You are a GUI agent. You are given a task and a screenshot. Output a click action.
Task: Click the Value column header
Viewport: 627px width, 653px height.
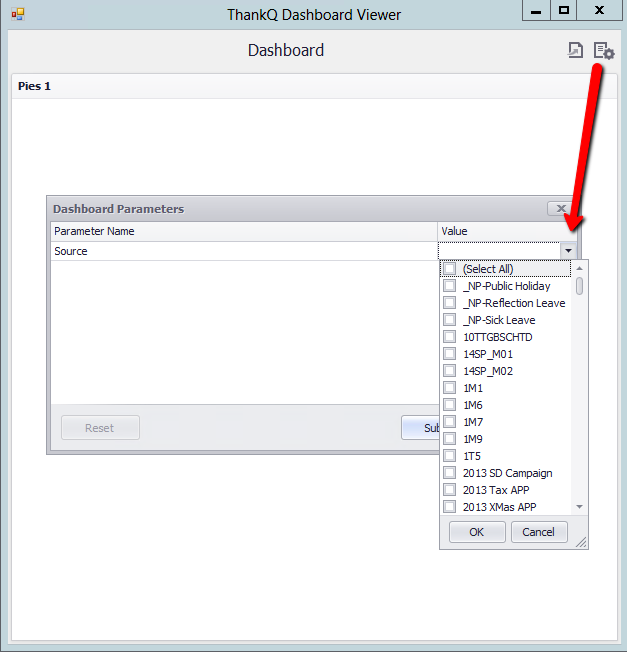pos(507,231)
